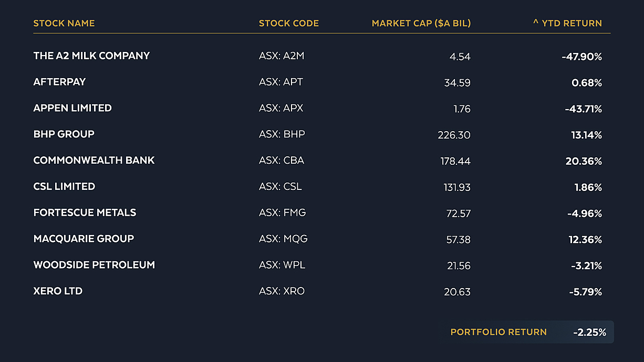Viewport: 644px width, 362px height.
Task: Click the ASX: XRO stock code
Action: (282, 292)
